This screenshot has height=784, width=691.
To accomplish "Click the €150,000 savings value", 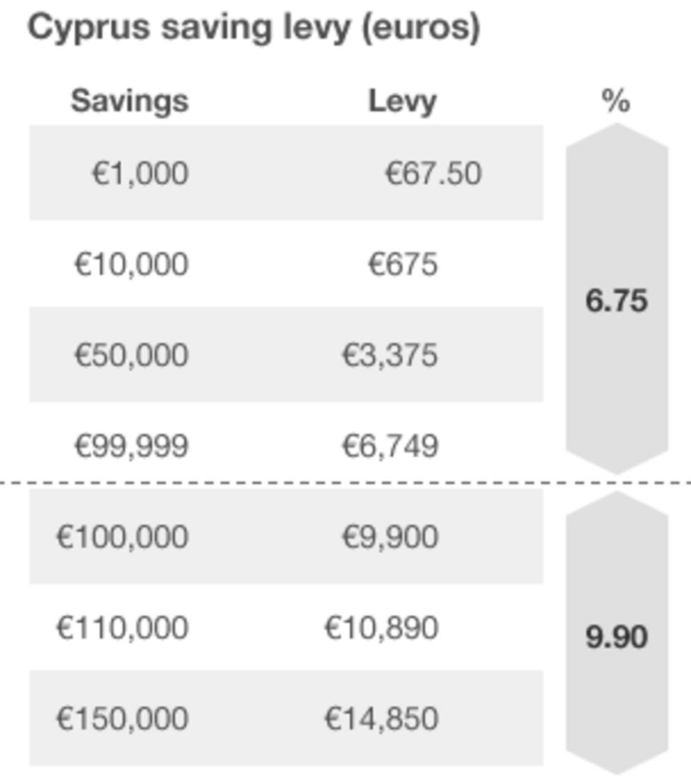I will [122, 718].
